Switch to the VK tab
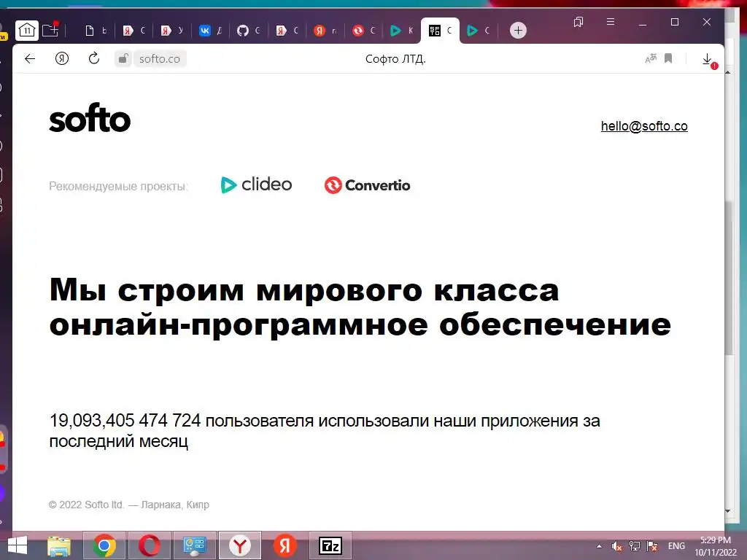Viewport: 747px width, 560px height. tap(211, 31)
